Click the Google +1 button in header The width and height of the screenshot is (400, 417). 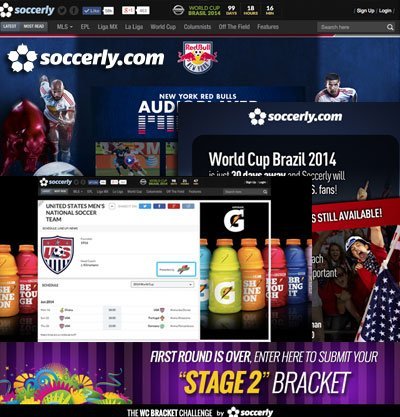coord(128,10)
